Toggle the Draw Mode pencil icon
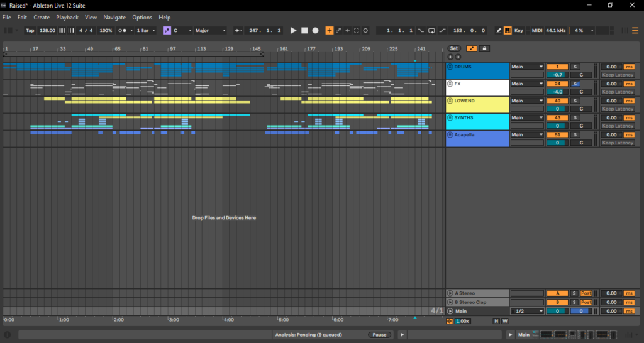 point(499,30)
